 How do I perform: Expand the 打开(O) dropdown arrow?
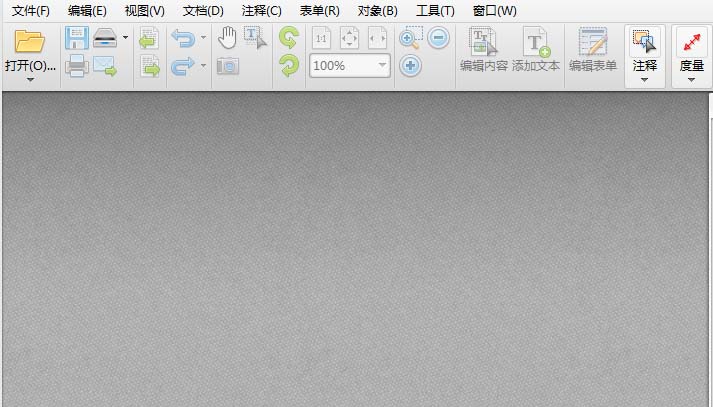30,80
